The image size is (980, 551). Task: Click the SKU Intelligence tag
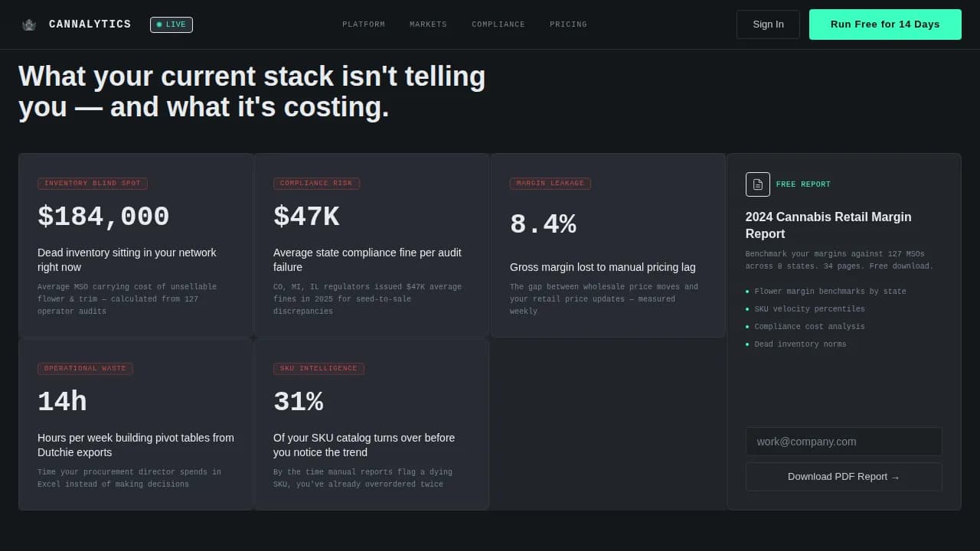click(318, 369)
